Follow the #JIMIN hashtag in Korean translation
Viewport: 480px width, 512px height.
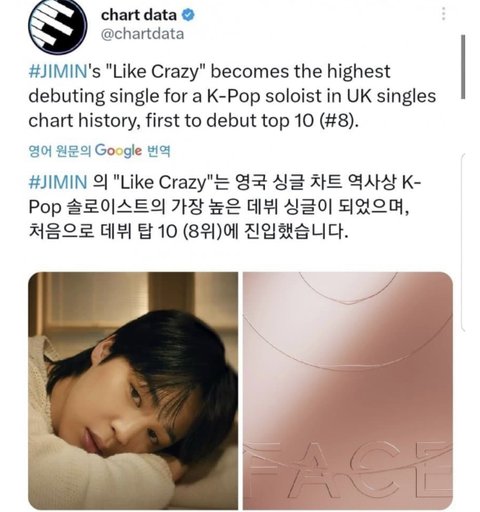[x=58, y=182]
